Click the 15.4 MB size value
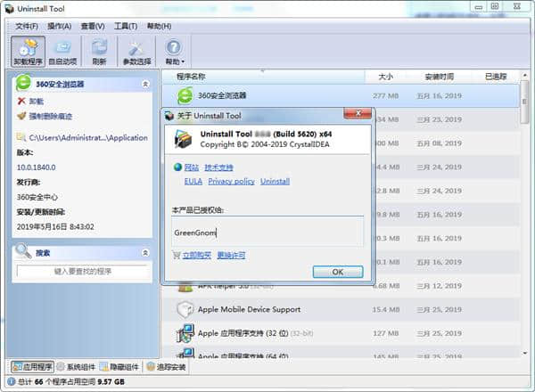Screen dimensions: 535x392 (385, 309)
